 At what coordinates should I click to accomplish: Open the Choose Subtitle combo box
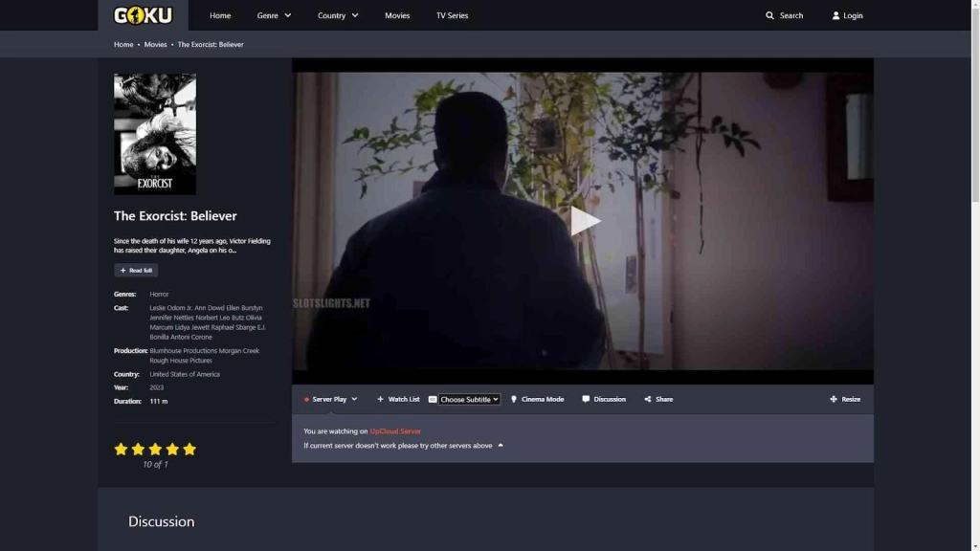(469, 399)
